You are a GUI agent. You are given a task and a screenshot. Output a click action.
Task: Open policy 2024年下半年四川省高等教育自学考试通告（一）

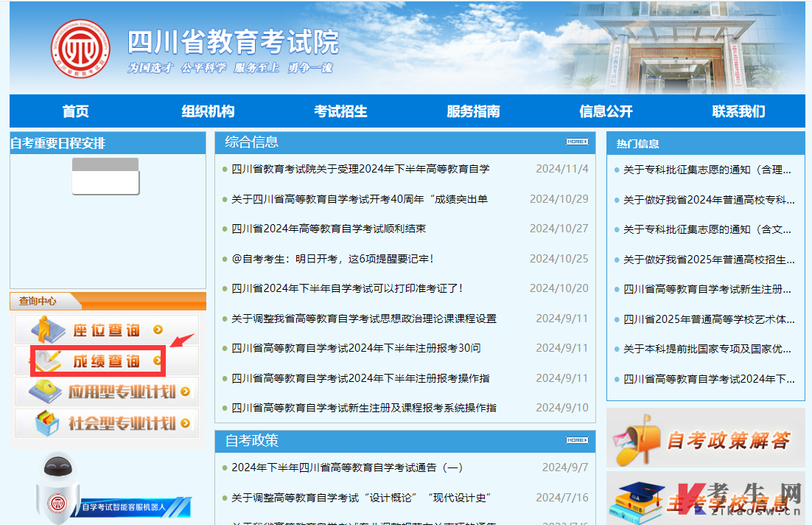pyautogui.click(x=347, y=467)
